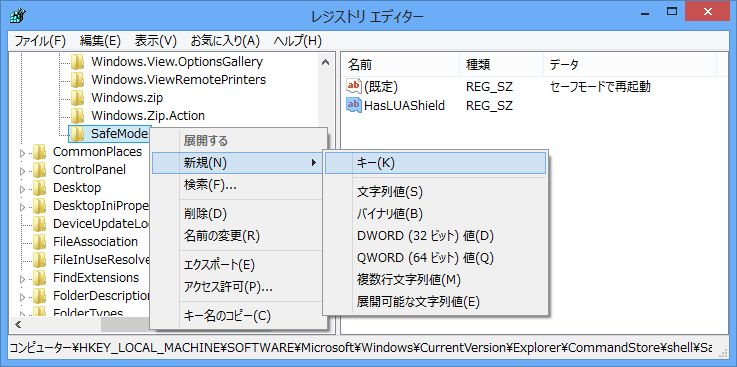This screenshot has width=737, height=367.
Task: Expand the CommonPlaces tree node
Action: 23,153
